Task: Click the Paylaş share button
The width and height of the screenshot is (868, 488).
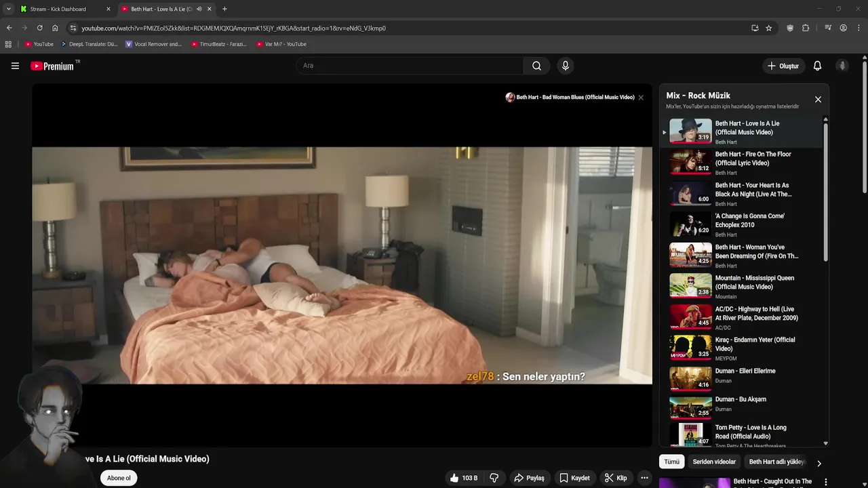Action: [x=529, y=478]
